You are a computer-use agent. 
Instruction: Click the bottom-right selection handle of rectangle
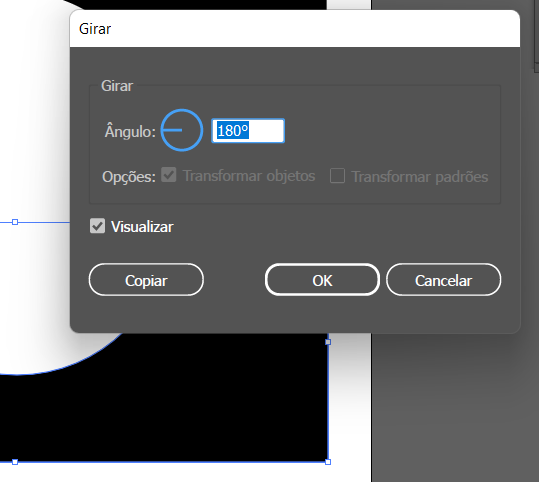click(328, 462)
